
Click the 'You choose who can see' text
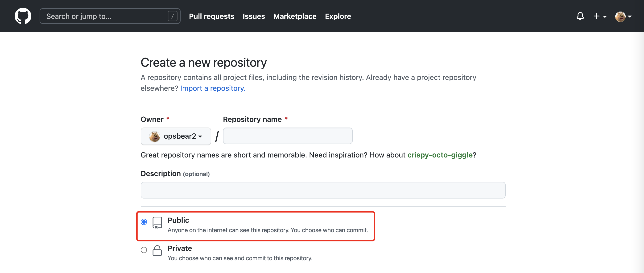click(240, 258)
